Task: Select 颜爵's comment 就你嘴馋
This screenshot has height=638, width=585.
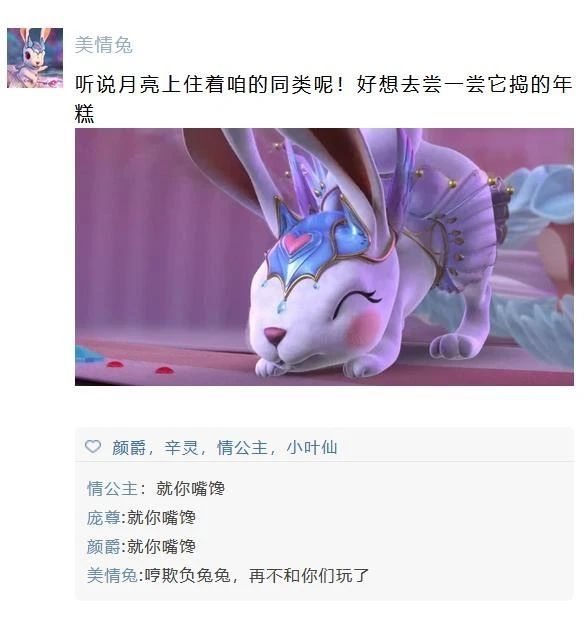Action: click(x=162, y=546)
